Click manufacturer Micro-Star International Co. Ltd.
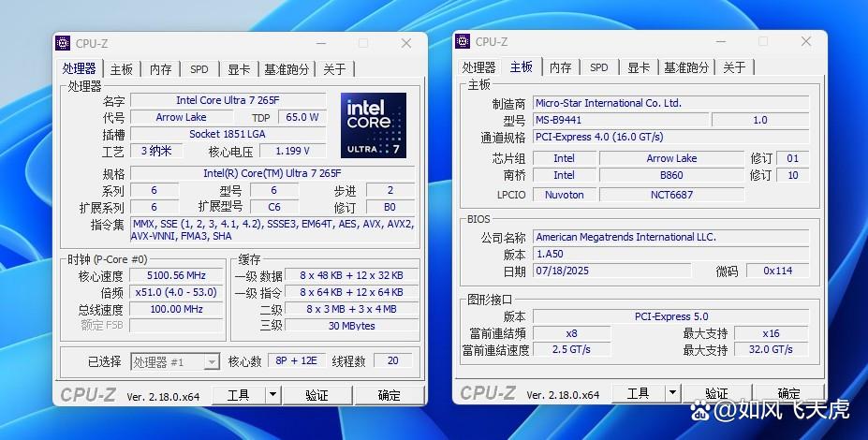868x440 pixels. click(670, 103)
